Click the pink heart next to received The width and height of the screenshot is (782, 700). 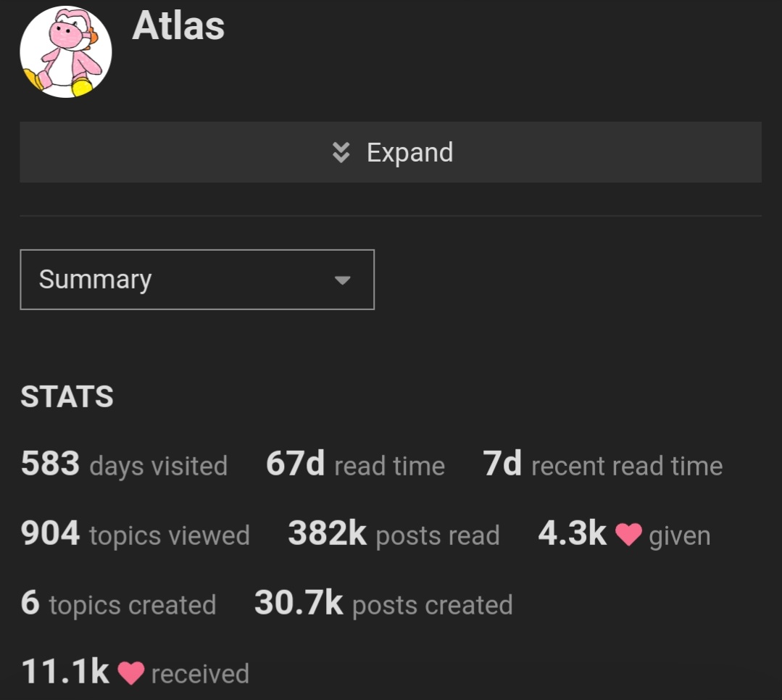pyautogui.click(x=131, y=673)
